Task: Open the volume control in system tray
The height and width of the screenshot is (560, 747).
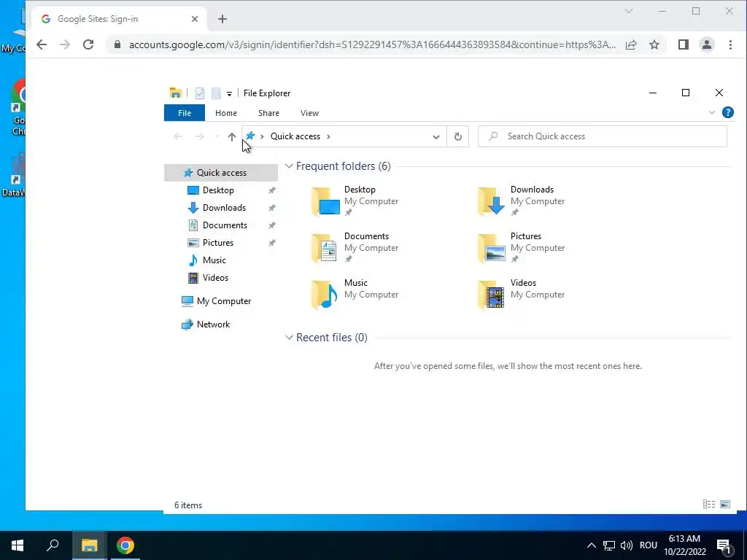Action: pyautogui.click(x=627, y=545)
